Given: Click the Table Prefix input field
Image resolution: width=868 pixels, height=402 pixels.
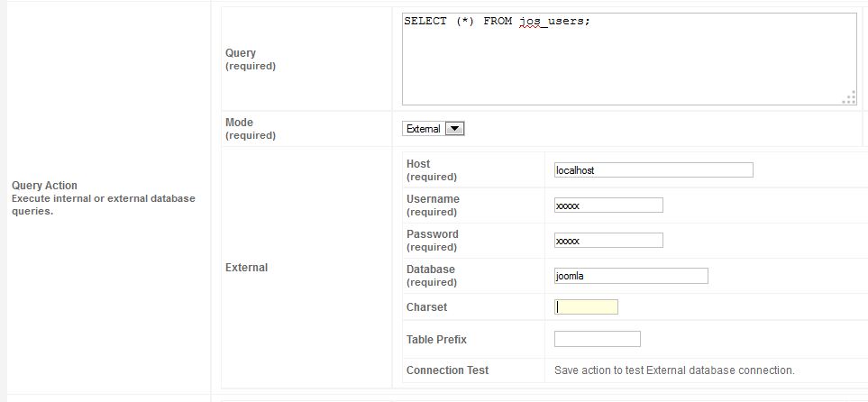Looking at the screenshot, I should (598, 339).
